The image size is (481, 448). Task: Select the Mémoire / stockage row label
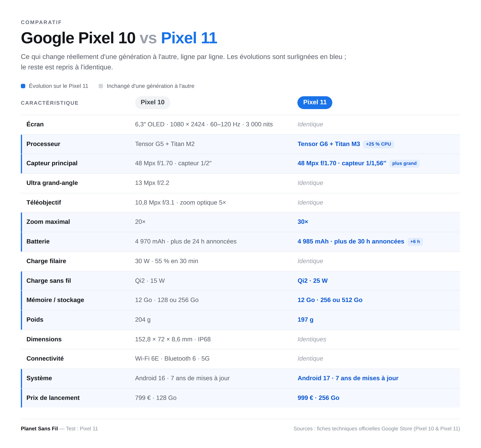(55, 300)
